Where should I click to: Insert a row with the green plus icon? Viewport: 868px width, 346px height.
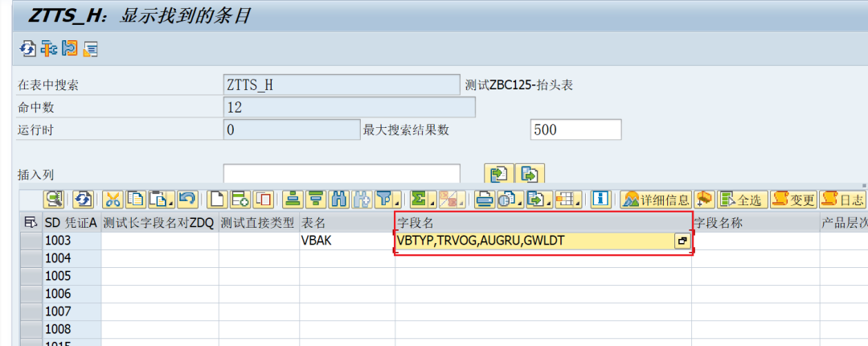[240, 200]
